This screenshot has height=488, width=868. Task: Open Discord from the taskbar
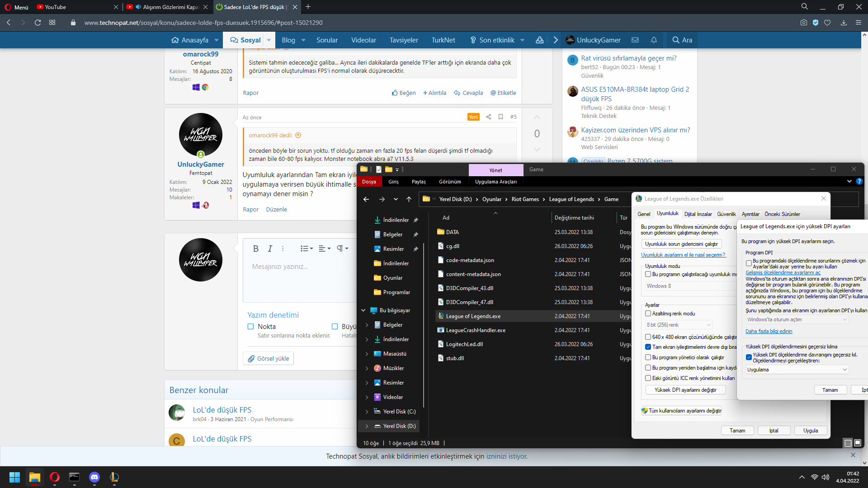[94, 477]
